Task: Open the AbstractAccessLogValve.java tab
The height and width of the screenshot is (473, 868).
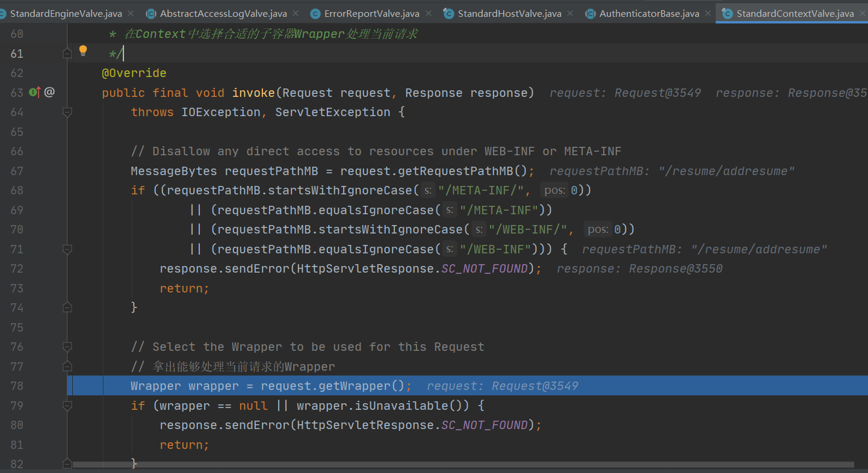Action: click(223, 13)
